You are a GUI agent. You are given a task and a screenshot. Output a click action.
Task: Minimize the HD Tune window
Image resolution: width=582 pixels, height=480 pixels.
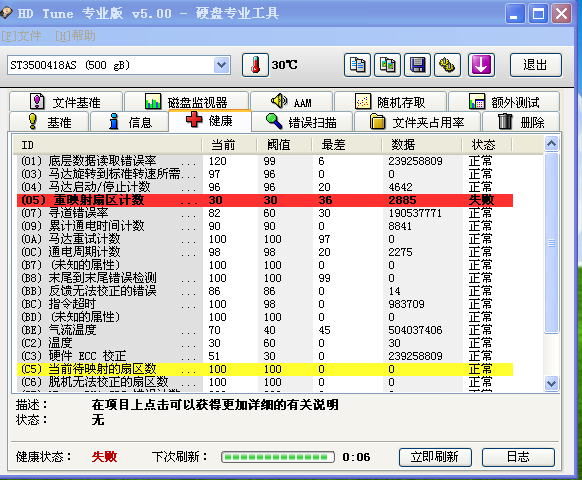(514, 14)
